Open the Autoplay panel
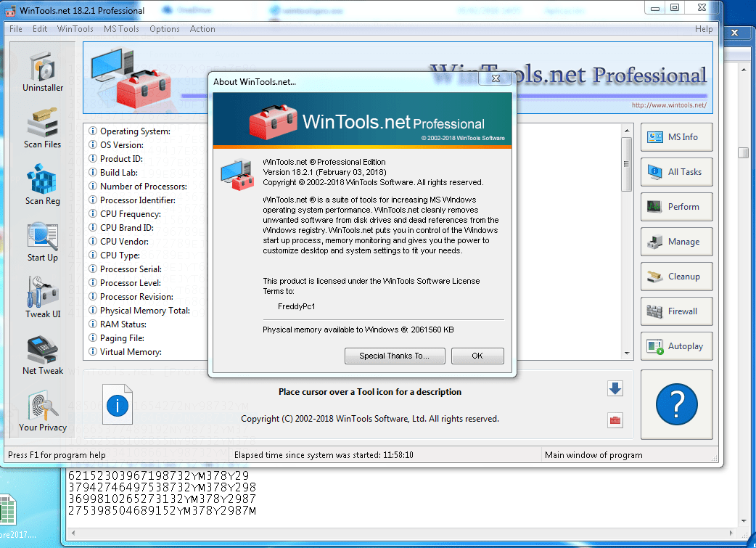 (x=676, y=346)
